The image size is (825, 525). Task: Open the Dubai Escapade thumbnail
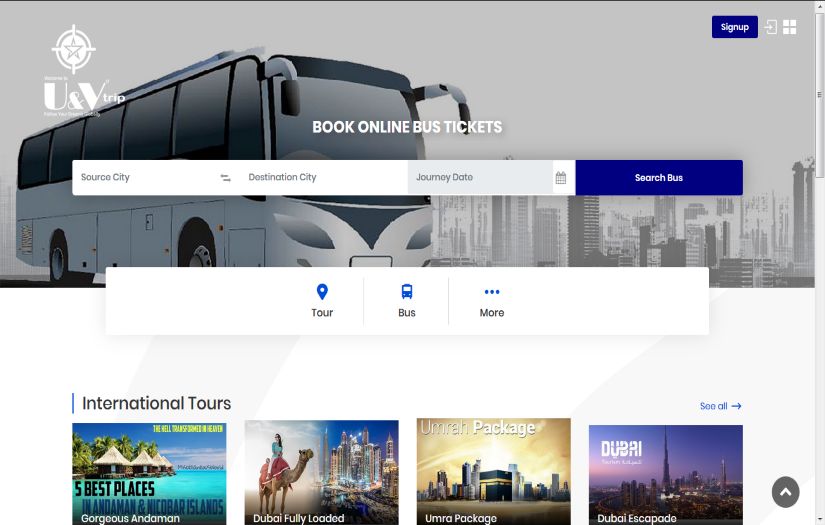tap(666, 474)
